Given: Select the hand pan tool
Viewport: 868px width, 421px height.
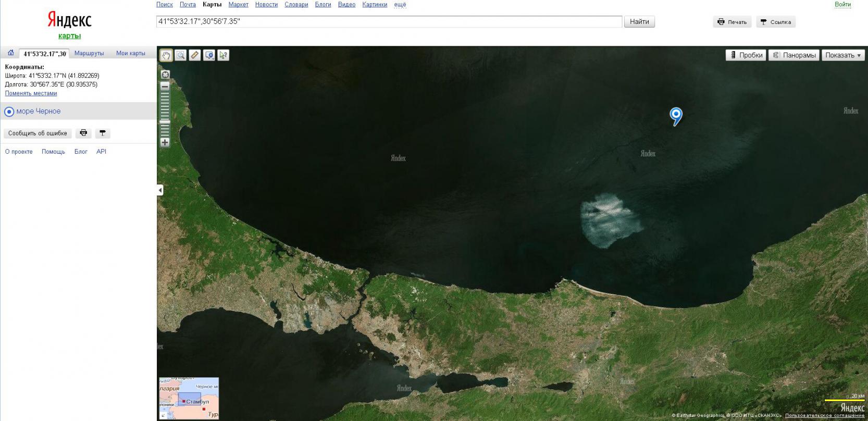Looking at the screenshot, I should 166,55.
